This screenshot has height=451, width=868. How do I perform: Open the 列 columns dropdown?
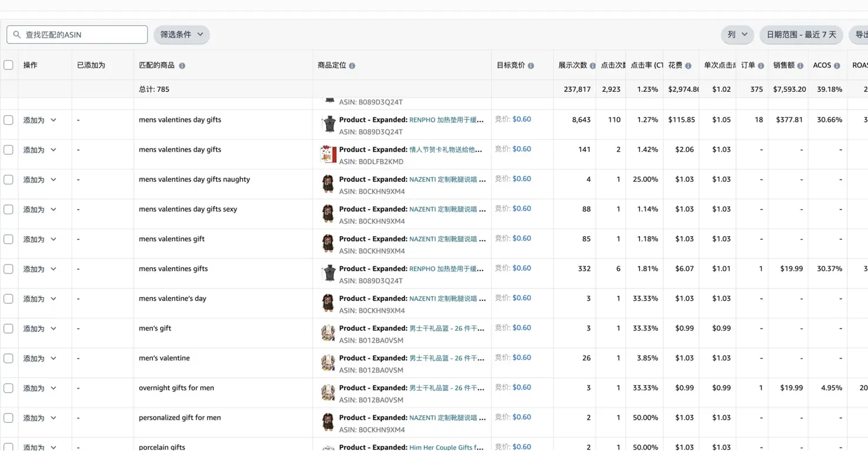coord(737,35)
